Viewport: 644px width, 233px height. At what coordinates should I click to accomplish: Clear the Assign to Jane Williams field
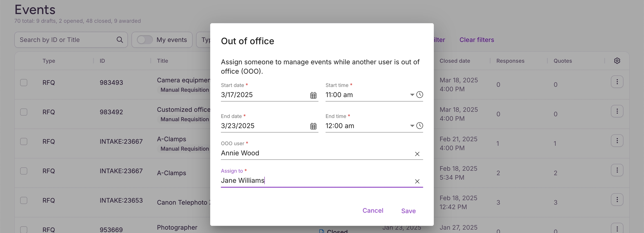pos(417,182)
